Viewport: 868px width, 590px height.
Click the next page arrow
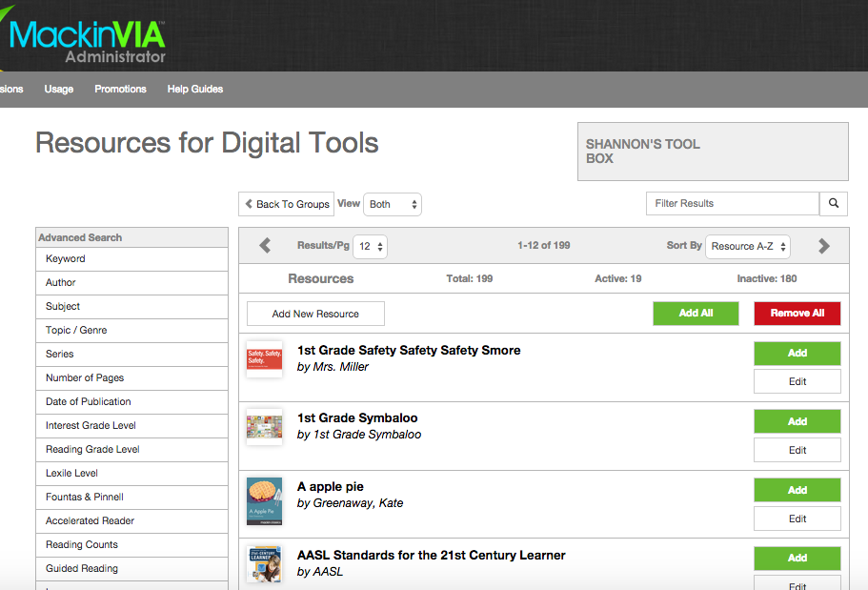(x=823, y=245)
